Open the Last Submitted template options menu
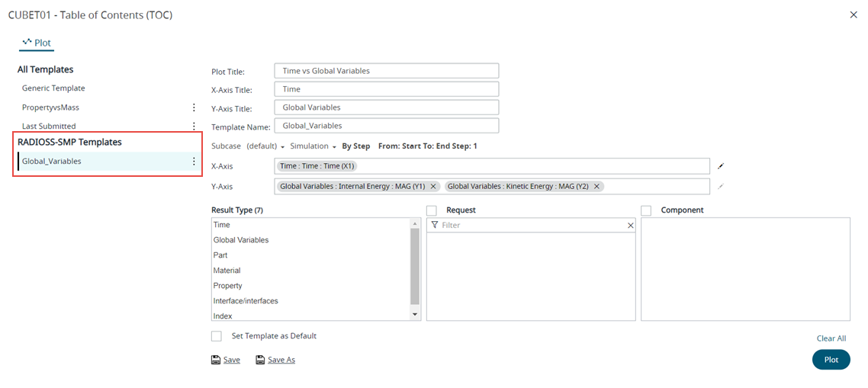This screenshot has height=388, width=868. point(194,126)
